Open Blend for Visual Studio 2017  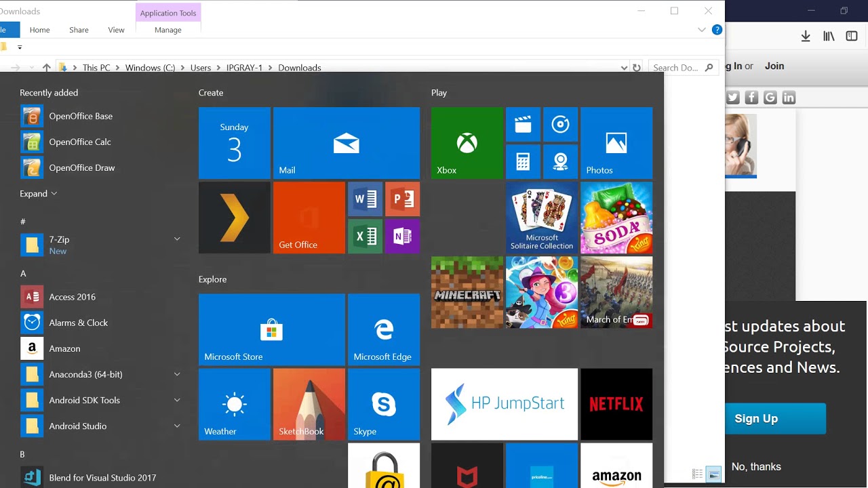(x=101, y=477)
